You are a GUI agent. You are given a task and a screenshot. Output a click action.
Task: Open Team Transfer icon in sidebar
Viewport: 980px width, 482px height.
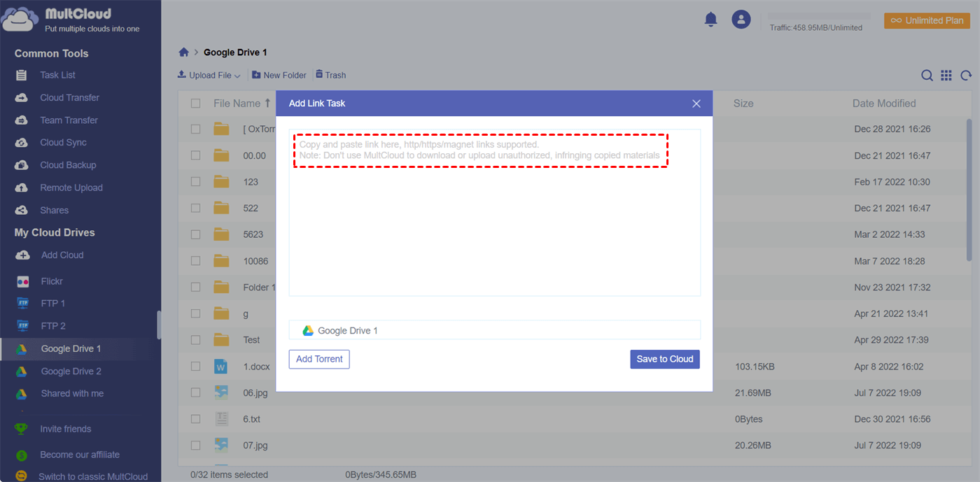point(22,120)
